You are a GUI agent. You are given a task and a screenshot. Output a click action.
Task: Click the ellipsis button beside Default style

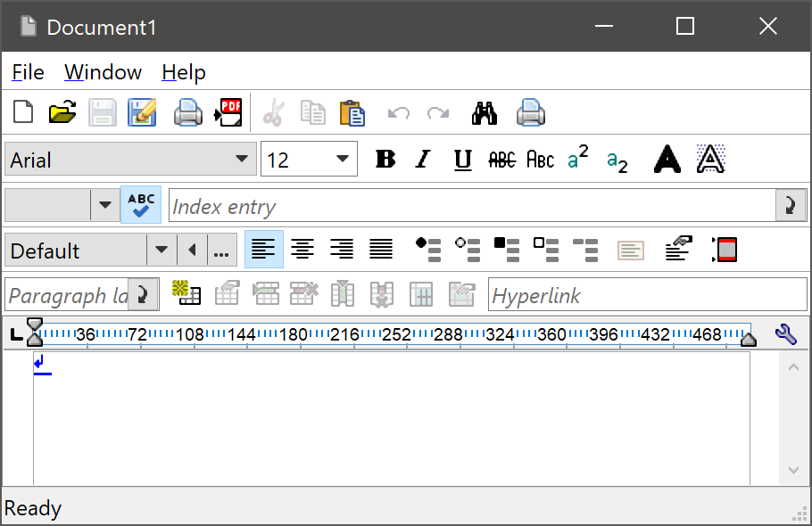222,250
